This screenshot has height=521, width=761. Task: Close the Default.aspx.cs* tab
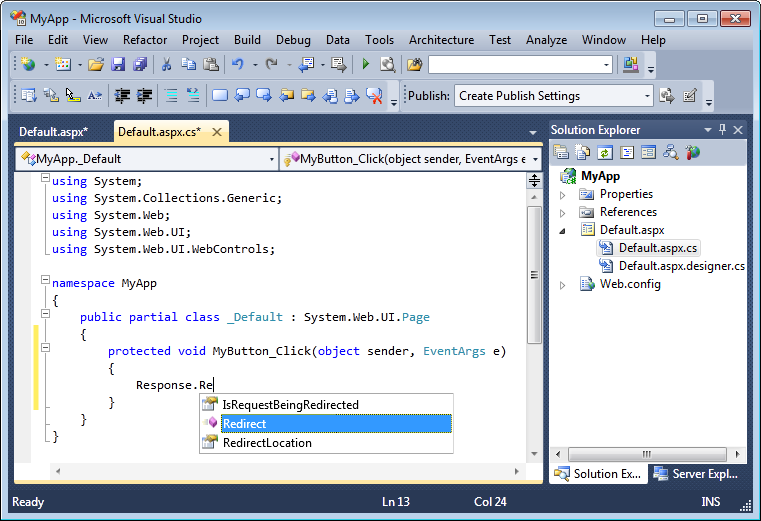click(217, 132)
